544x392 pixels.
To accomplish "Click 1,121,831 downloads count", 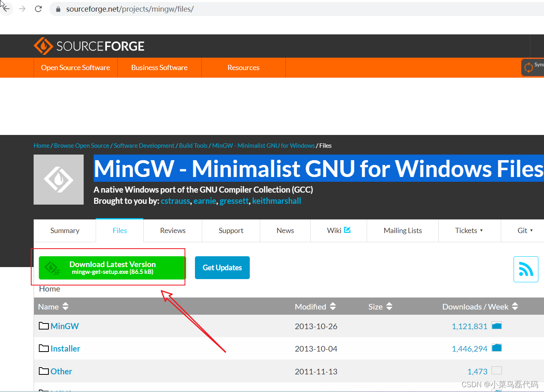I will coord(470,326).
